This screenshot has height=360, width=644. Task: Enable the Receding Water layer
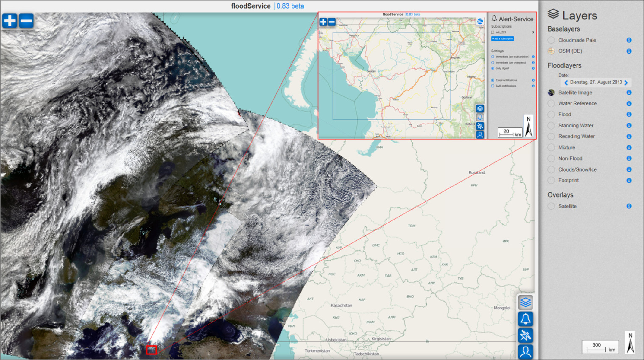(551, 137)
